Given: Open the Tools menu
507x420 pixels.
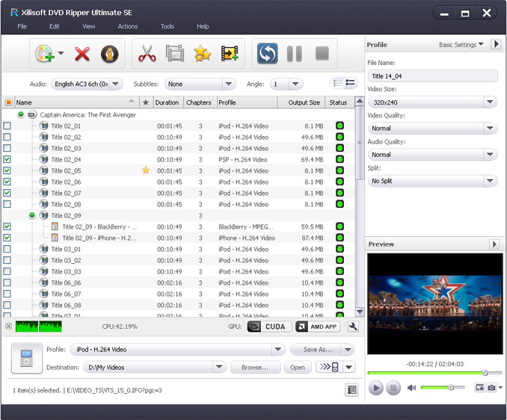Looking at the screenshot, I should [168, 26].
